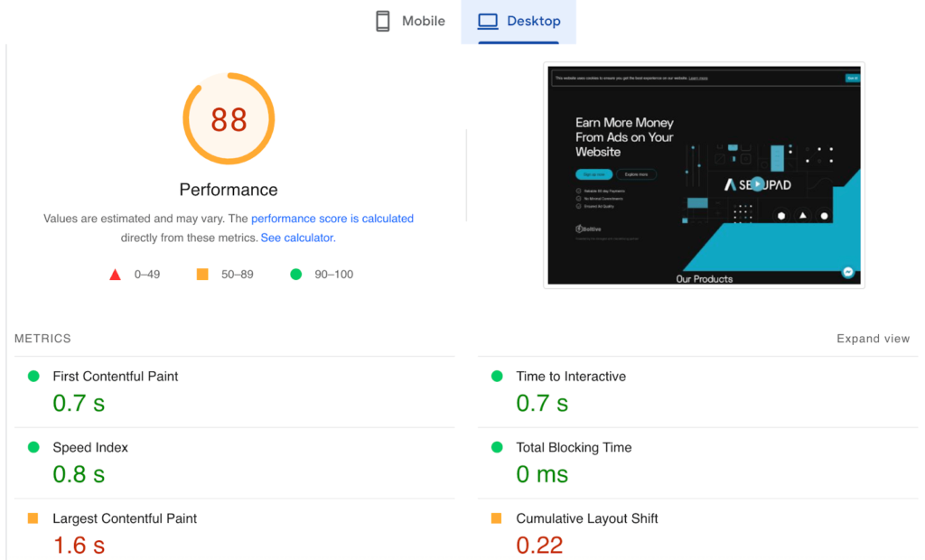Screen dimensions: 925x560
Task: Click the Mobile phone icon
Action: tap(383, 22)
